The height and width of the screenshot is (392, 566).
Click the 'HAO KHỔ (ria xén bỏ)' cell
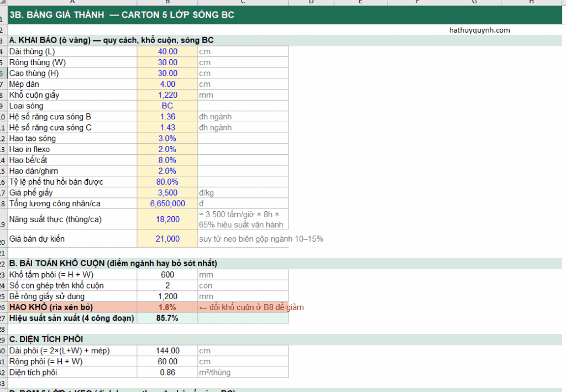coord(72,307)
